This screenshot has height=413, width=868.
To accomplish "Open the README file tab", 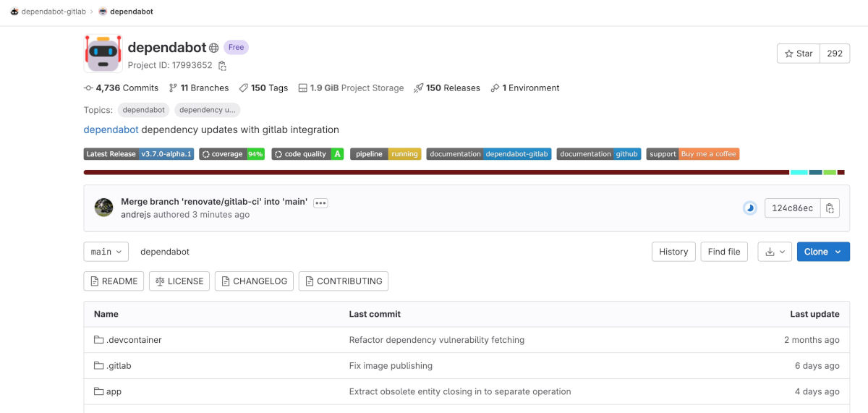I will tap(114, 281).
